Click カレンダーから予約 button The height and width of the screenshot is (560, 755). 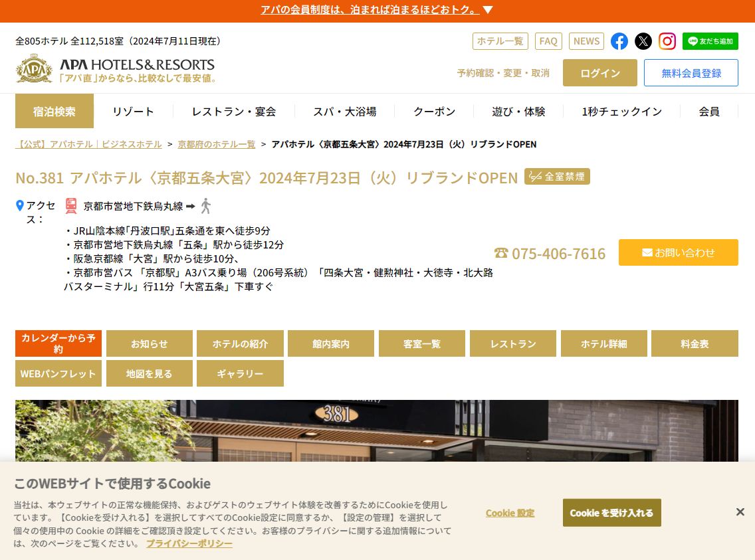(58, 343)
